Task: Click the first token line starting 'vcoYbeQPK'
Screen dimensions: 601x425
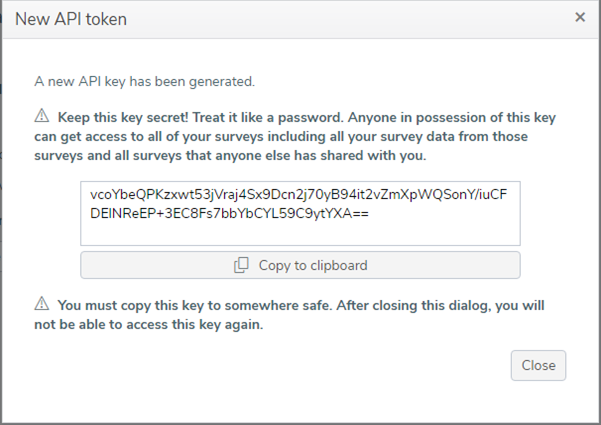Action: [298, 195]
